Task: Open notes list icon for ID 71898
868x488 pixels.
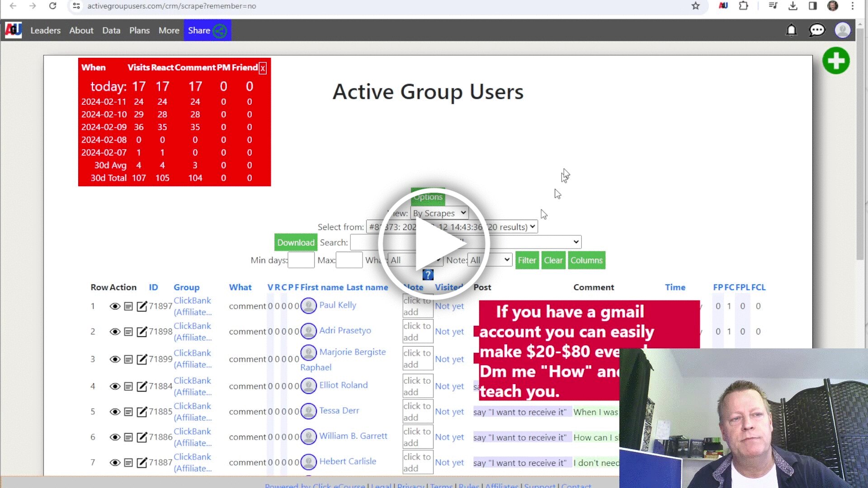Action: (128, 332)
